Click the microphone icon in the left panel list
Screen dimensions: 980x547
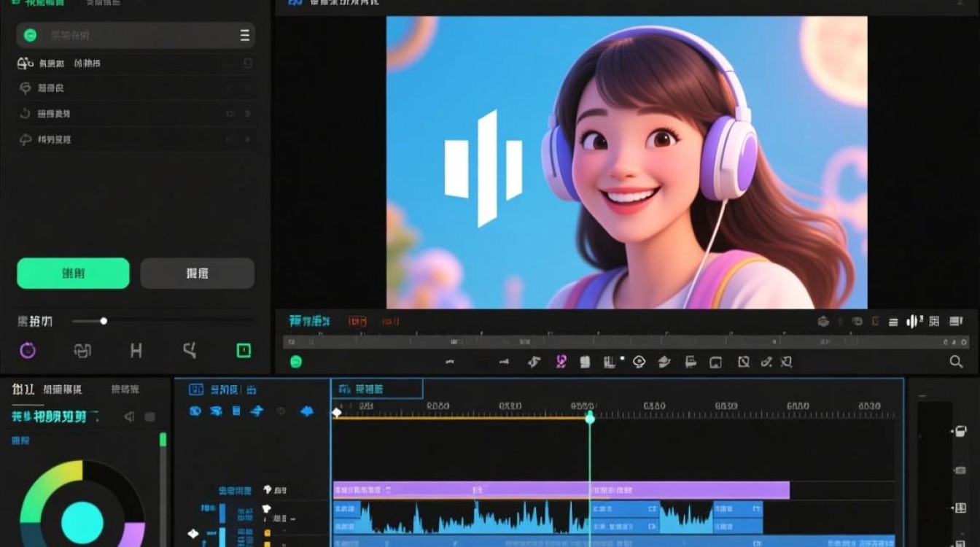pos(26,63)
